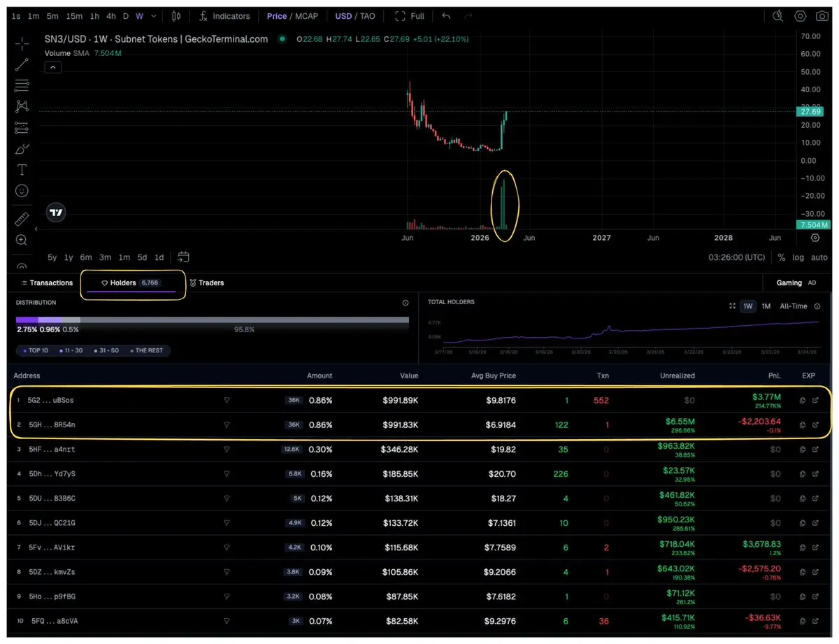Copy the address of holder 5HF...a4nrt

pyautogui.click(x=803, y=449)
